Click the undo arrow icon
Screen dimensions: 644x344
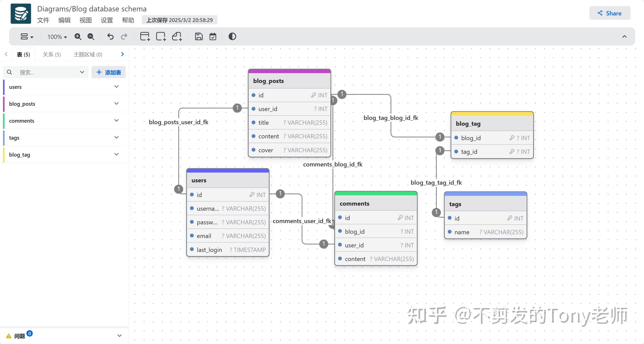(x=110, y=36)
